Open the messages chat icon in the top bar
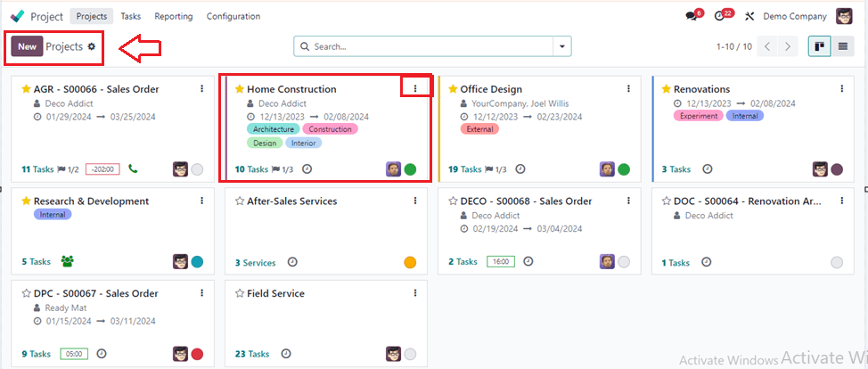868x369 pixels. pyautogui.click(x=691, y=17)
